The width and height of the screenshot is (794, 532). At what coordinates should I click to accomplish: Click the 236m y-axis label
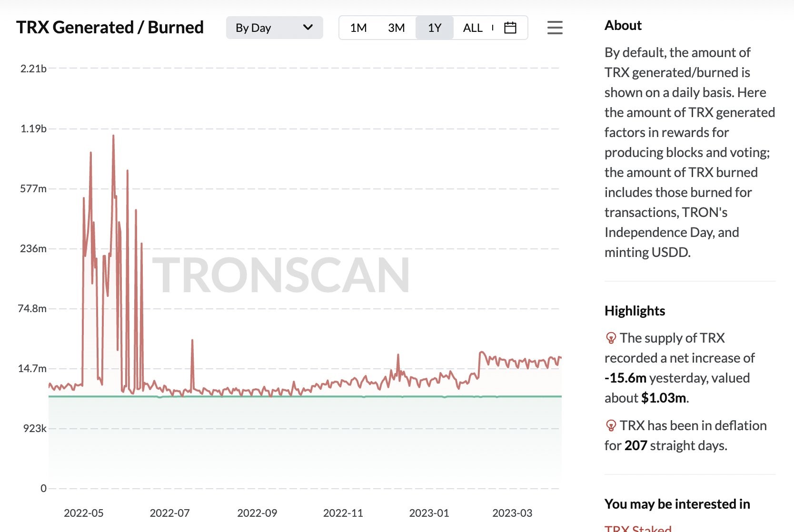click(33, 248)
